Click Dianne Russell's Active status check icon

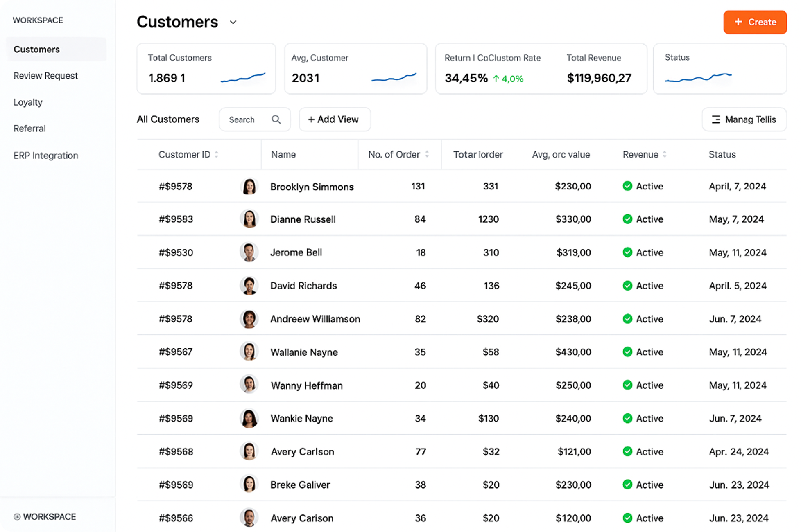(x=627, y=219)
